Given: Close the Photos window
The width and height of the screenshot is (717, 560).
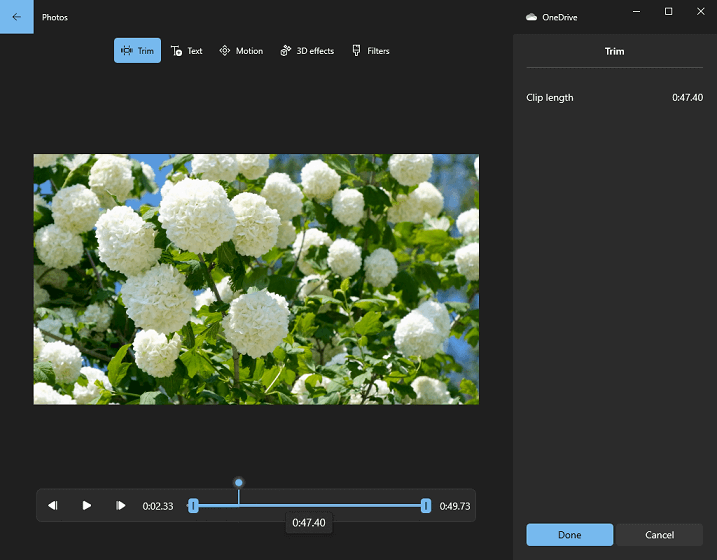Looking at the screenshot, I should click(x=701, y=11).
